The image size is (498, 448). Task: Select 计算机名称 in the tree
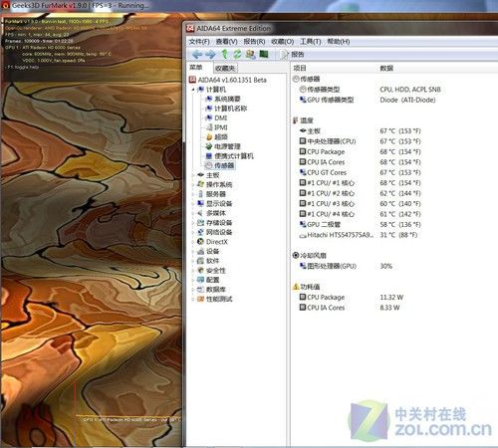(226, 109)
